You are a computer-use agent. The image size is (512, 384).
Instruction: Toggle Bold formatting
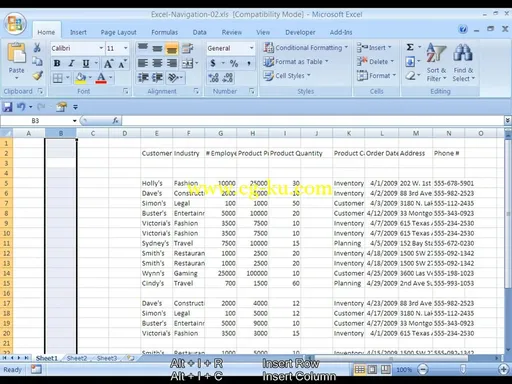coord(57,63)
